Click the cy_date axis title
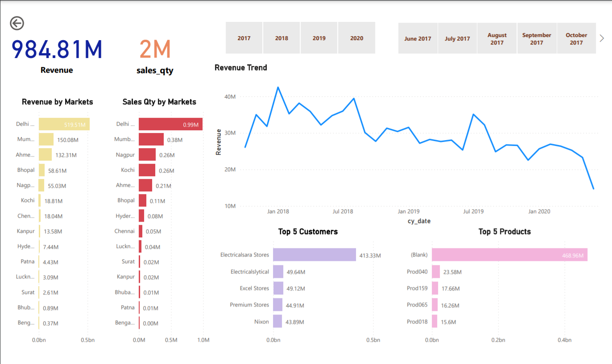The height and width of the screenshot is (364, 612). click(x=419, y=221)
